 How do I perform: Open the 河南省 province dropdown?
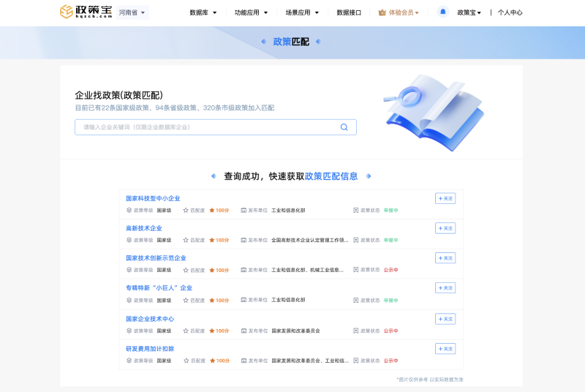click(132, 12)
